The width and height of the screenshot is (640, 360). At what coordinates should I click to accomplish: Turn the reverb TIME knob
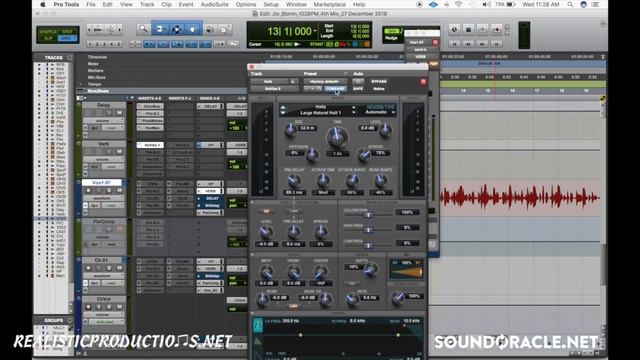click(x=337, y=137)
